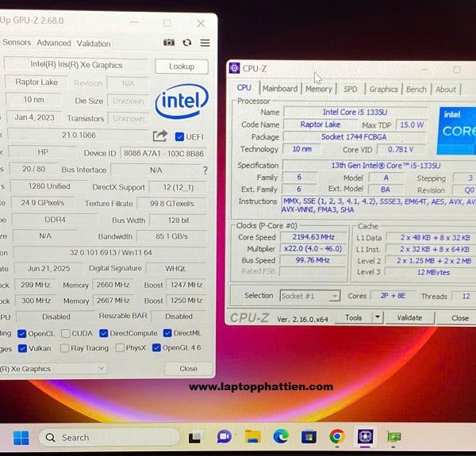The image size is (476, 456).
Task: Toggle the PhysX checkbox
Action: pyautogui.click(x=120, y=347)
